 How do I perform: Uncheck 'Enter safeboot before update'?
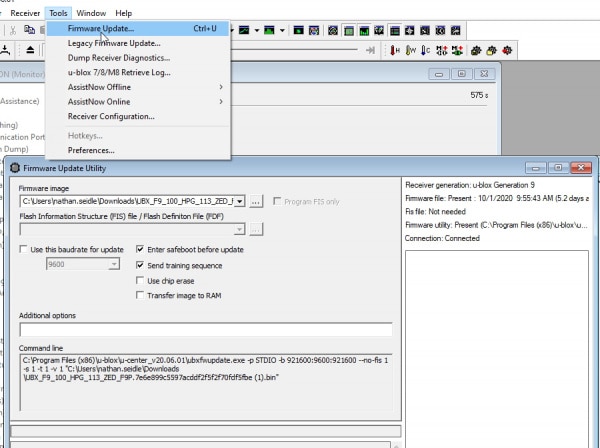pyautogui.click(x=140, y=249)
